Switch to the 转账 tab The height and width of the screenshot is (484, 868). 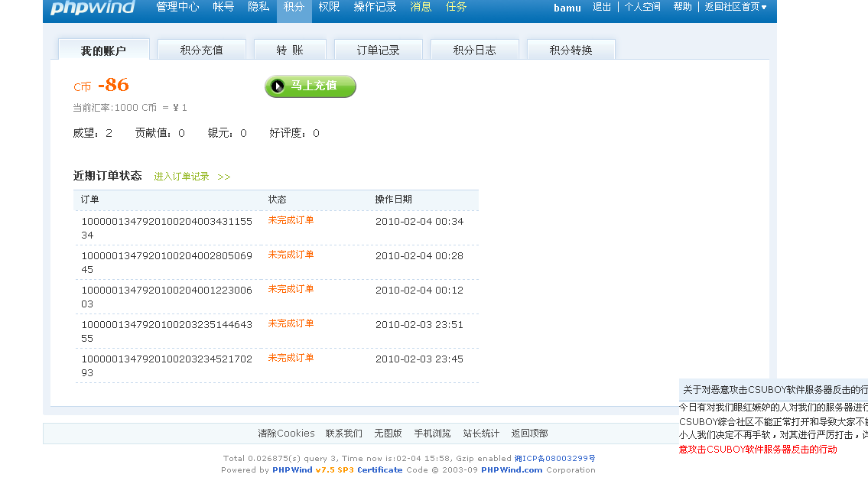290,50
